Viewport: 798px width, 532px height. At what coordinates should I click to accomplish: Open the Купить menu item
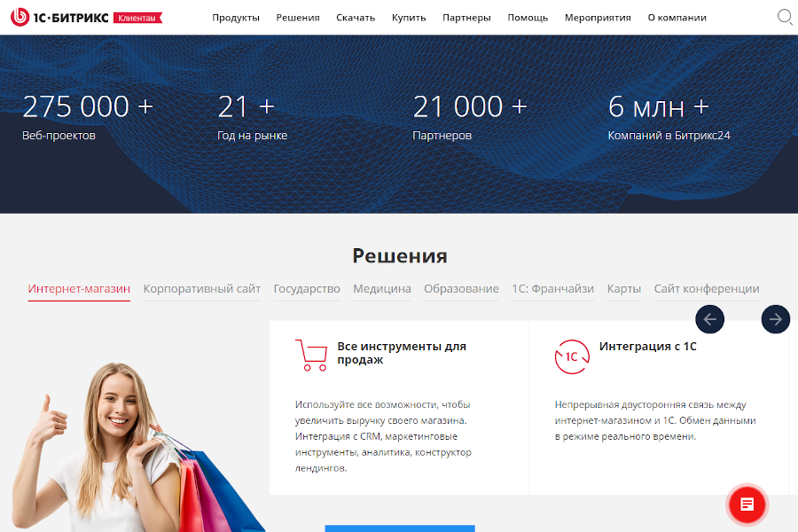pos(409,18)
